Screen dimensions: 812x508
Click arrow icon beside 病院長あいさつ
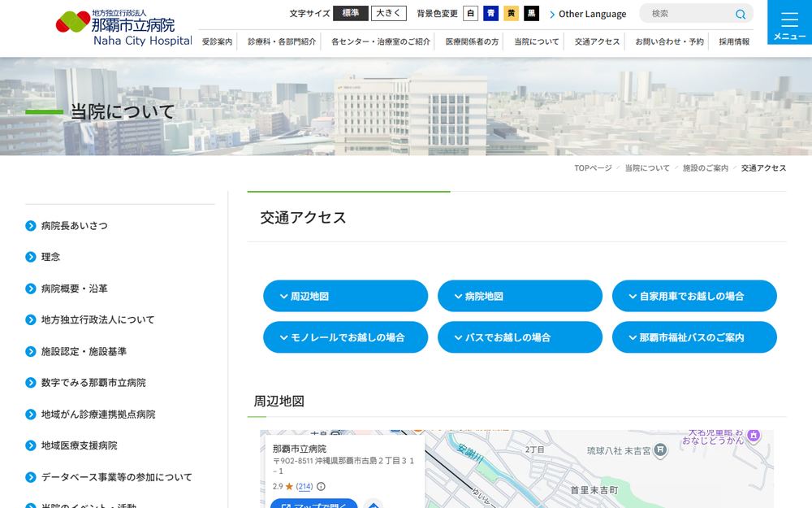(31, 225)
